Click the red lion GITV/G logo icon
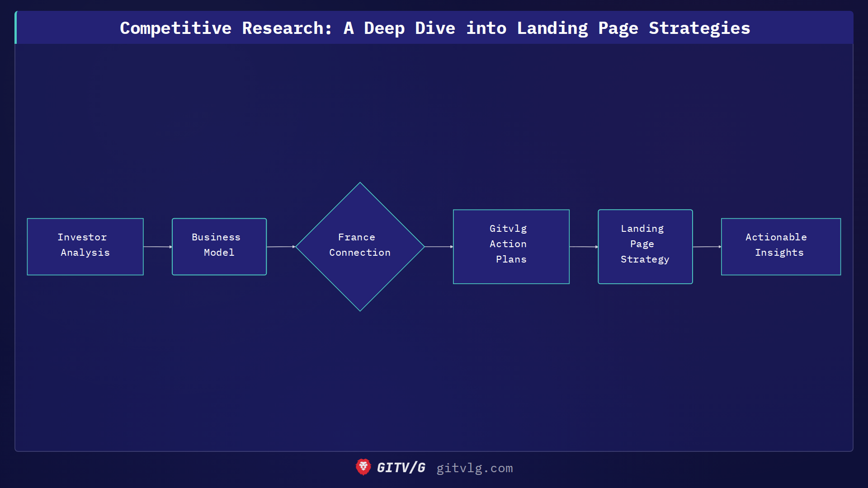This screenshot has width=868, height=488. click(x=363, y=468)
